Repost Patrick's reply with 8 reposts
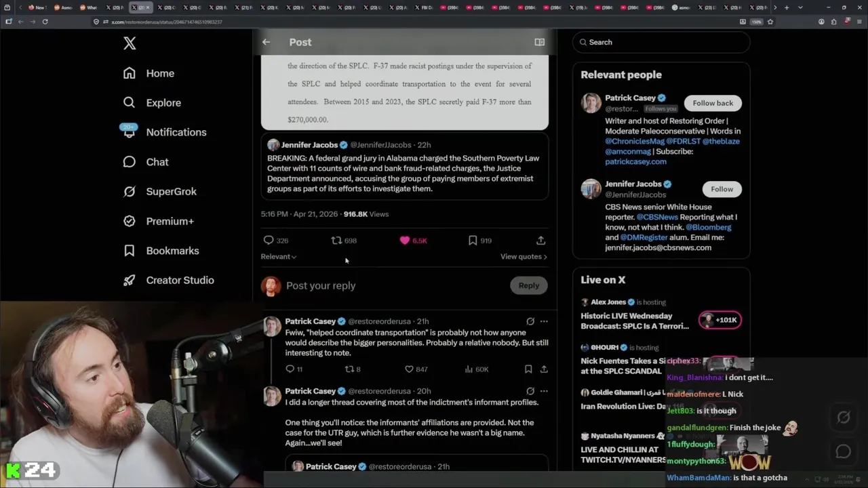Viewport: 868px width, 488px height. coord(353,369)
